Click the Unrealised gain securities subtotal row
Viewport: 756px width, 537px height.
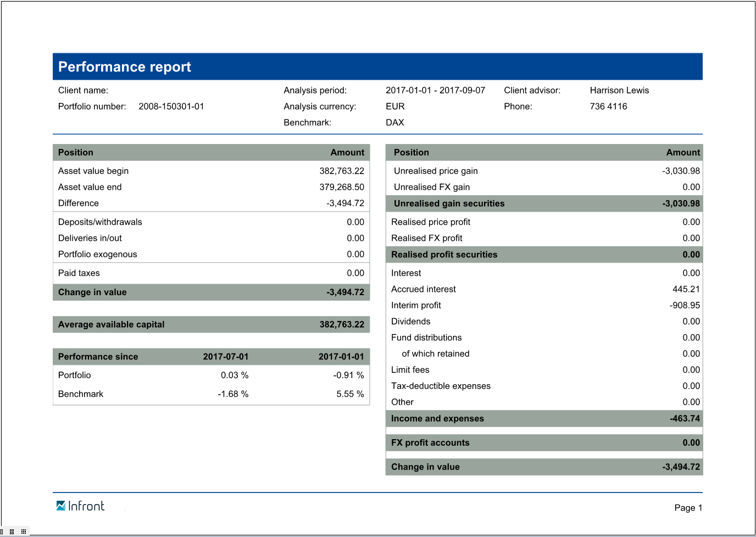tap(544, 203)
